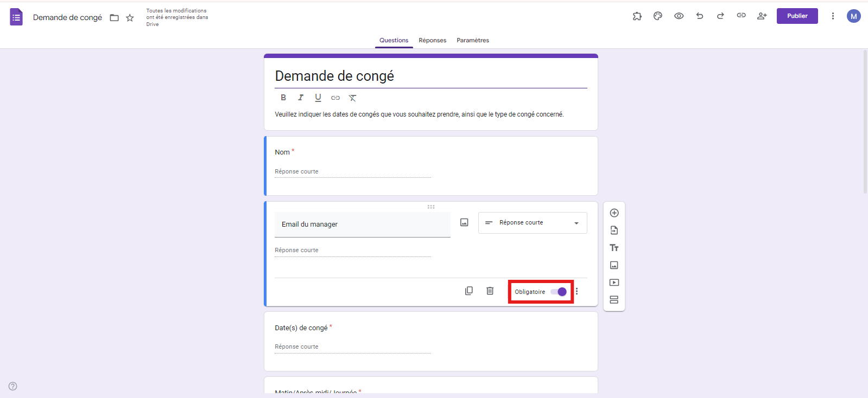
Task: Click the Publier button
Action: [797, 16]
